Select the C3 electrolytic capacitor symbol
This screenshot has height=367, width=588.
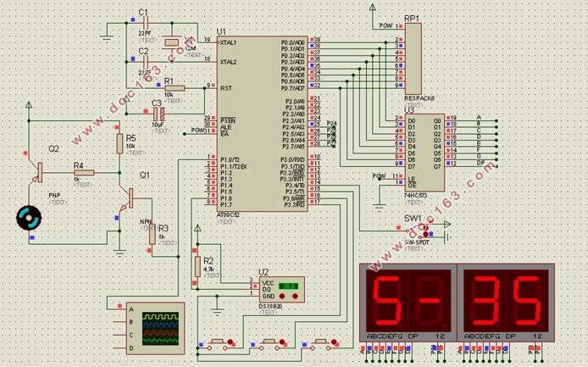(x=159, y=114)
